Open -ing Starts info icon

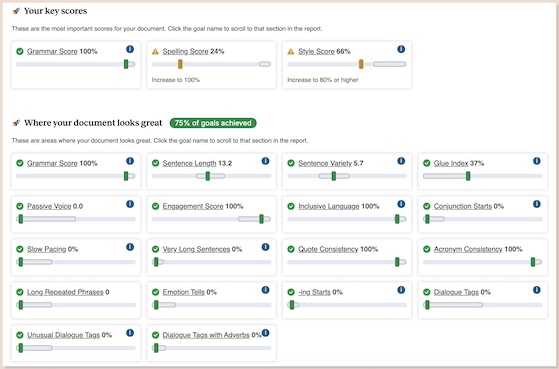[x=401, y=290]
